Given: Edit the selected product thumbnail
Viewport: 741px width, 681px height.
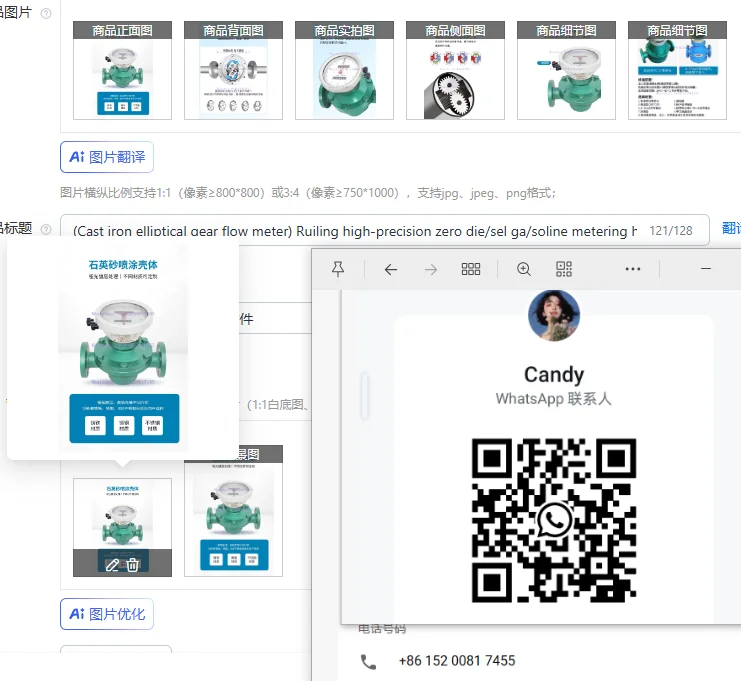Looking at the screenshot, I should coord(112,565).
